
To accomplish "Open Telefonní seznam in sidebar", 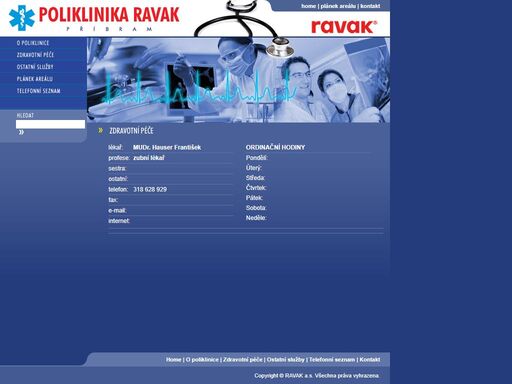I will 38,91.
